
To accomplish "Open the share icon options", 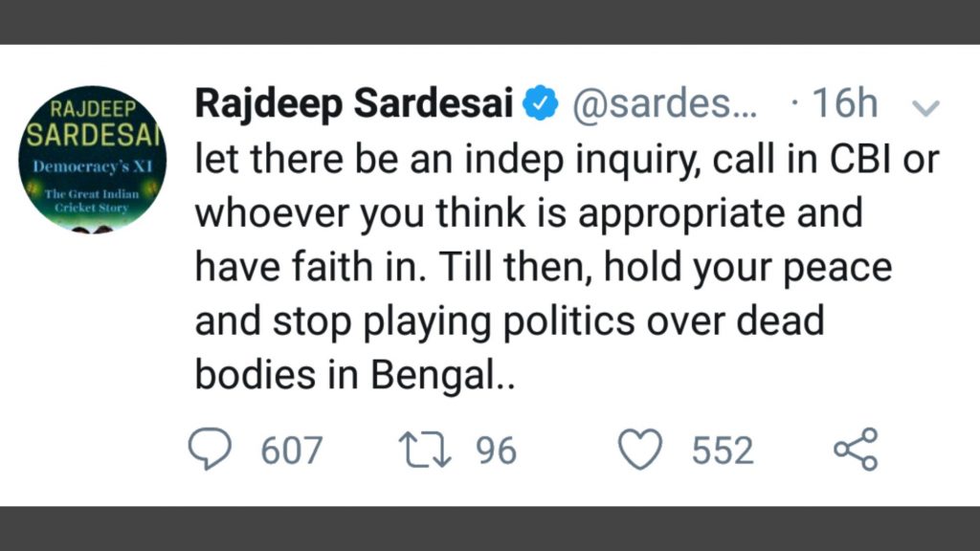I will 855,450.
